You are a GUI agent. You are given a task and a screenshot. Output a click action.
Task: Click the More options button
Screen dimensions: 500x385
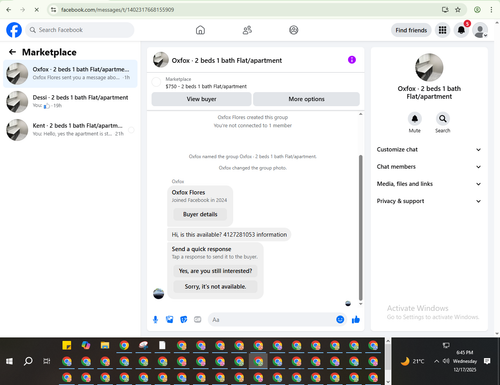pyautogui.click(x=306, y=99)
